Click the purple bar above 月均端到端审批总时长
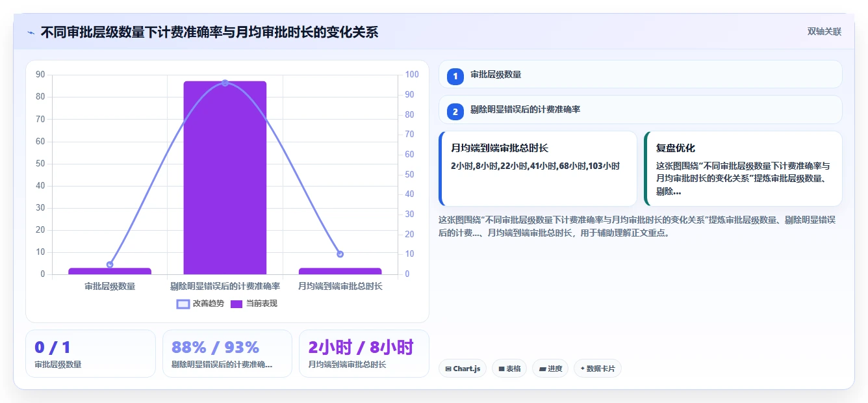 (x=340, y=271)
